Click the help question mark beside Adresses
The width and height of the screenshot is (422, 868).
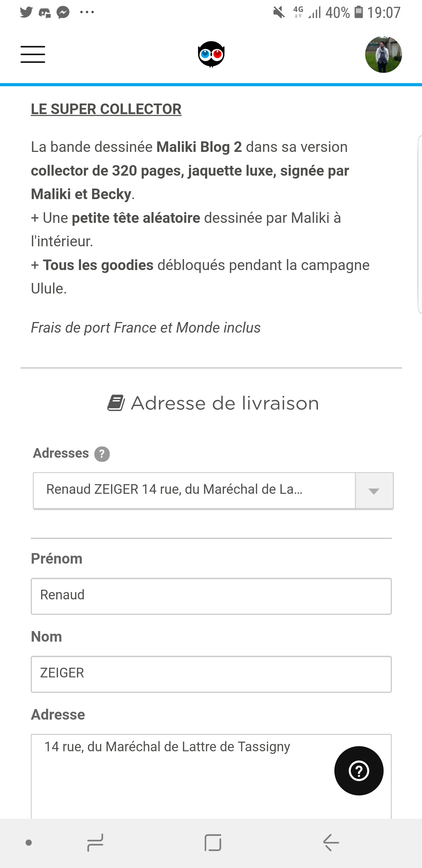point(102,454)
